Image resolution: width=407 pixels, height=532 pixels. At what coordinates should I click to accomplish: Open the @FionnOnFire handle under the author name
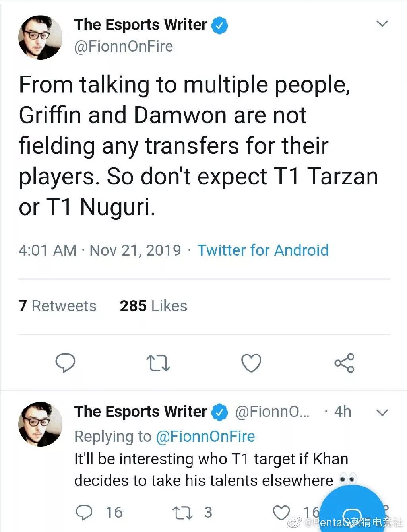(x=124, y=47)
